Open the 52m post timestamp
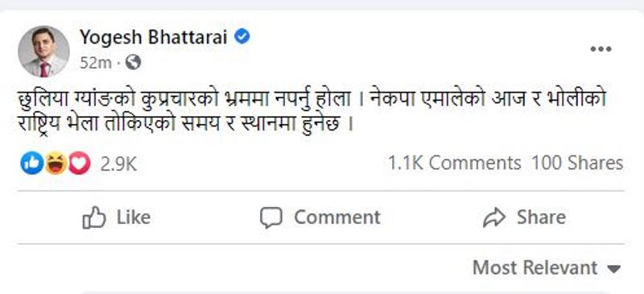The width and height of the screenshot is (644, 294). coord(95,63)
